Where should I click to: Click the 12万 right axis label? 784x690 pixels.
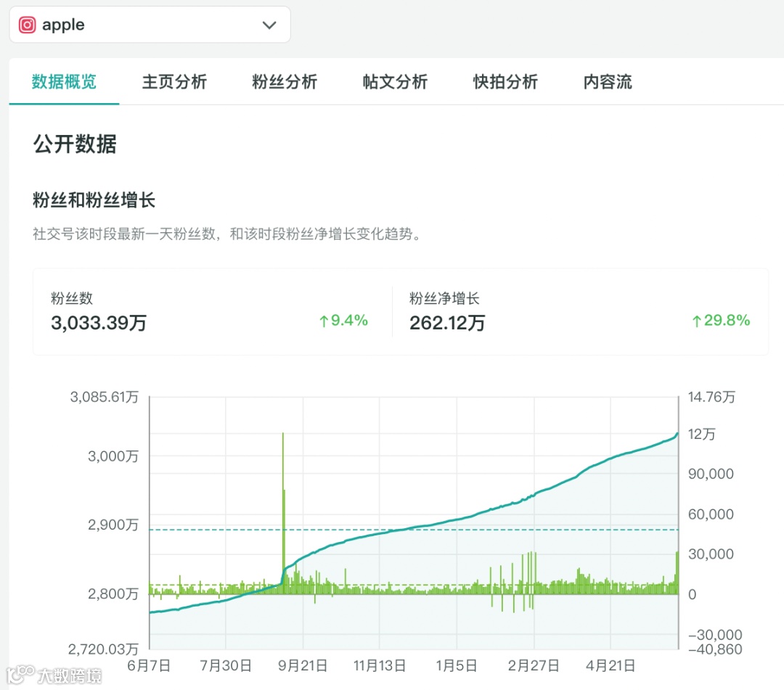pyautogui.click(x=701, y=434)
